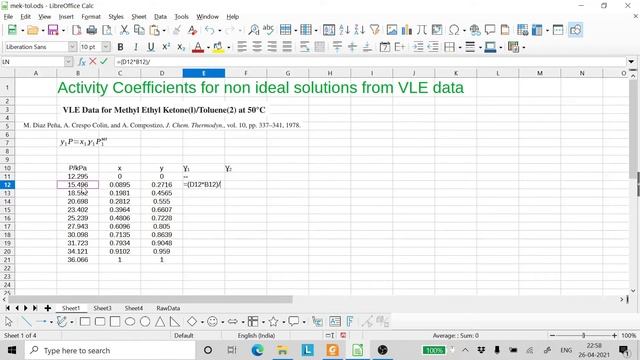Click the Undo arrow icon

tap(210, 30)
